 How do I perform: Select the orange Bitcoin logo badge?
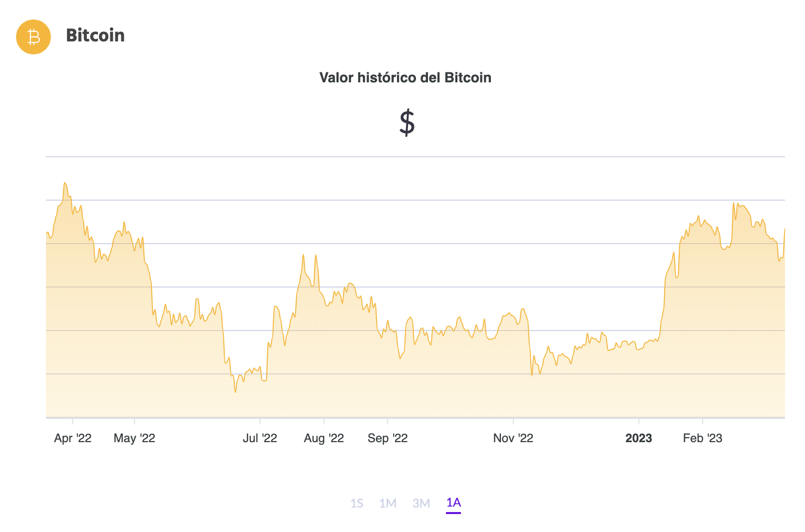(33, 36)
